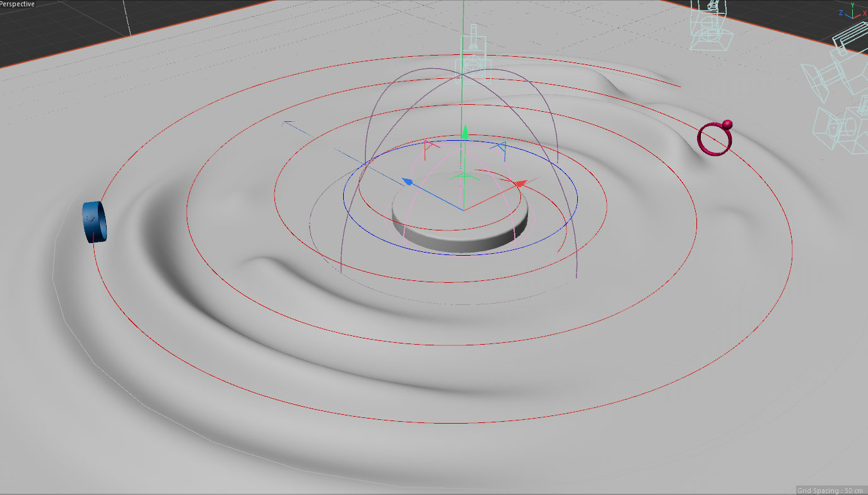This screenshot has width=868, height=495.
Task: Click the red X-axis gizmo arrowhead
Action: click(x=520, y=184)
